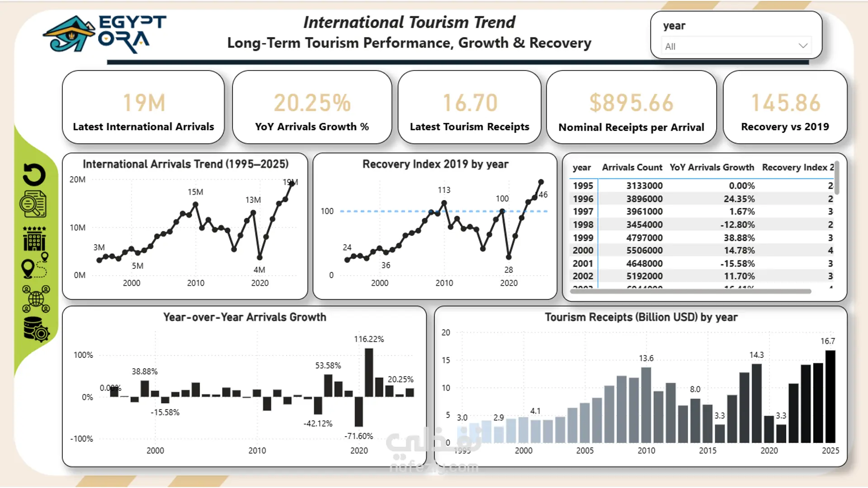The height and width of the screenshot is (488, 868).
Task: Sort table by YoY Arrivals Growth header
Action: point(712,168)
